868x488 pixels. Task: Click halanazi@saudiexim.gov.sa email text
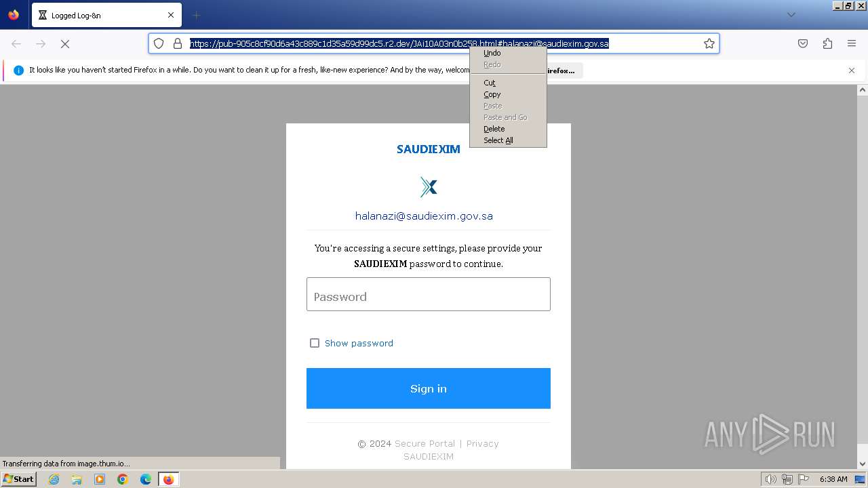pos(424,216)
